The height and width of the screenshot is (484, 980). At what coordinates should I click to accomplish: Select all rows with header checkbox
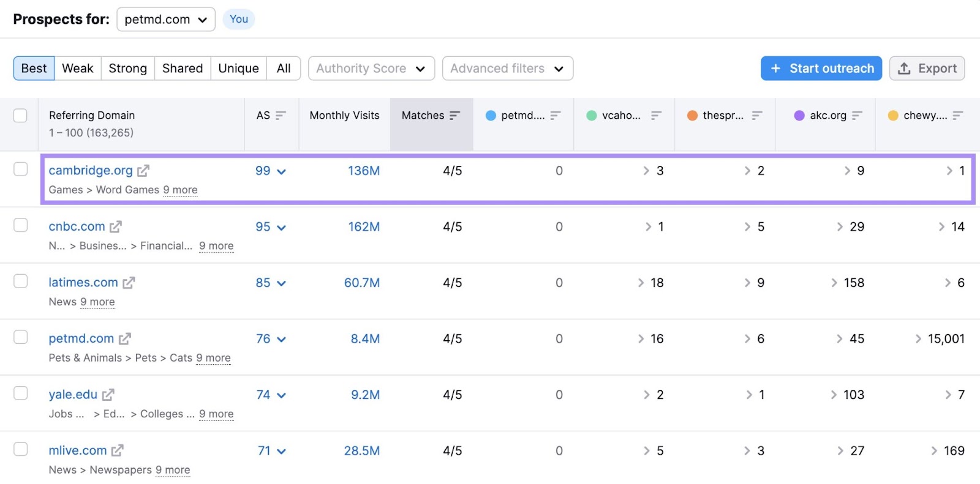tap(20, 115)
